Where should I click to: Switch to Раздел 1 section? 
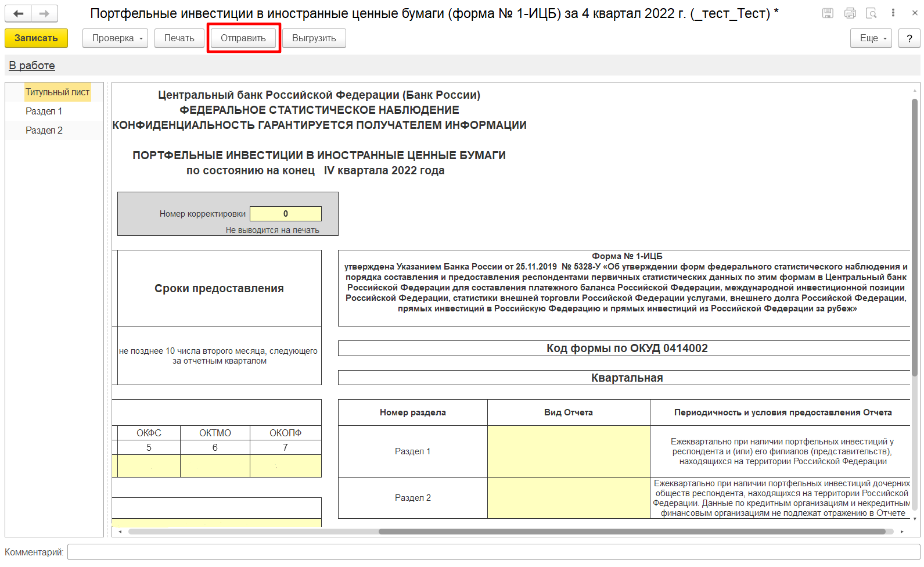click(44, 112)
